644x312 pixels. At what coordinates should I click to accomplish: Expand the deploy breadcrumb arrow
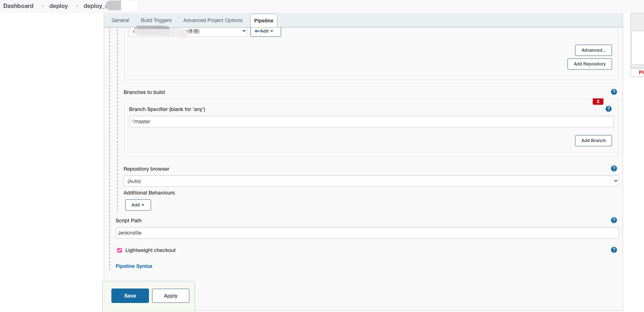(x=77, y=6)
